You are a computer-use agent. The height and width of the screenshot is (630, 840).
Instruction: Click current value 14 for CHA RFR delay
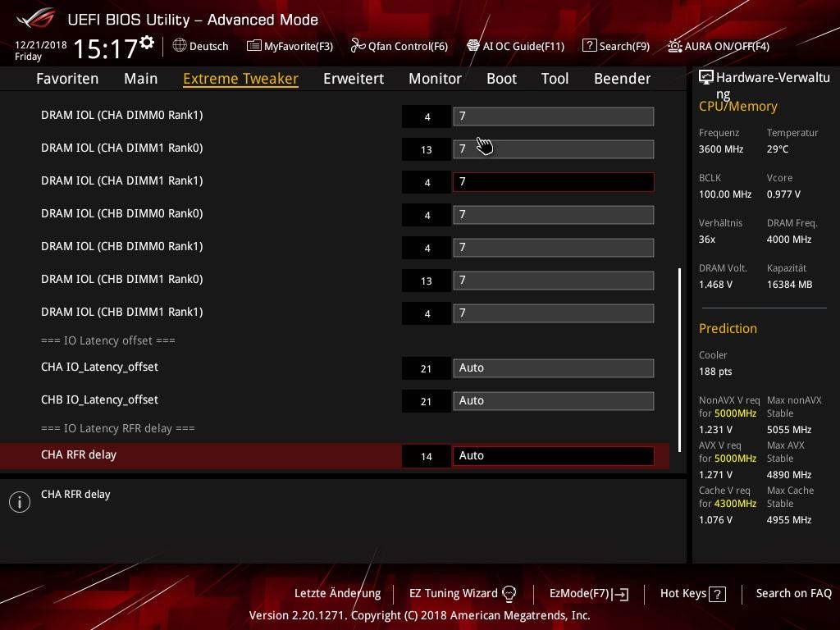[426, 456]
